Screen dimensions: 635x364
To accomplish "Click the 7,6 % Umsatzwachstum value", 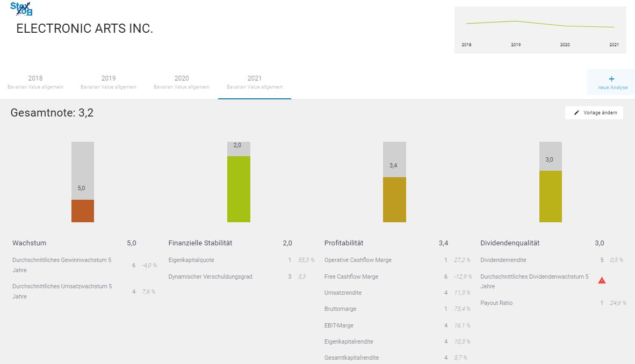I will point(149,292).
